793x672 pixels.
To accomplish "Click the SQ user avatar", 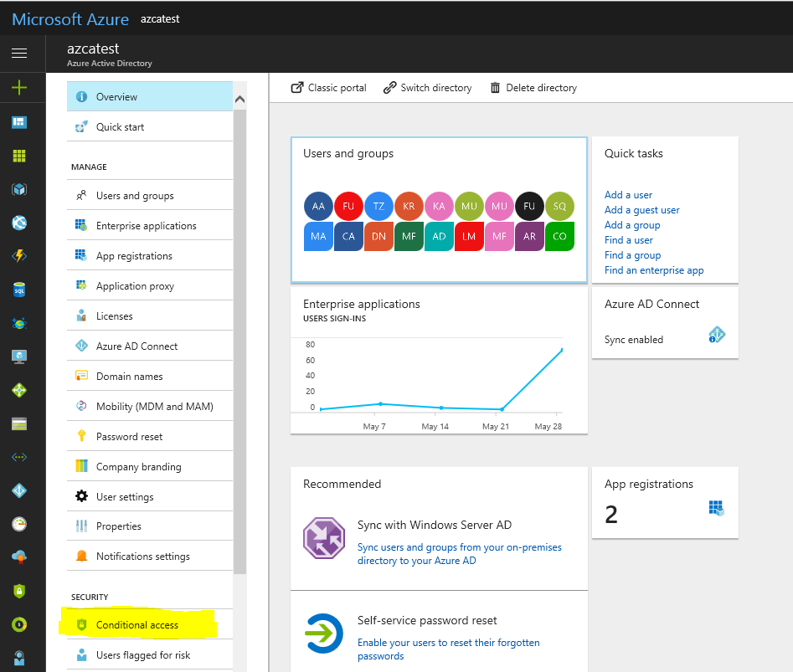I will click(559, 206).
